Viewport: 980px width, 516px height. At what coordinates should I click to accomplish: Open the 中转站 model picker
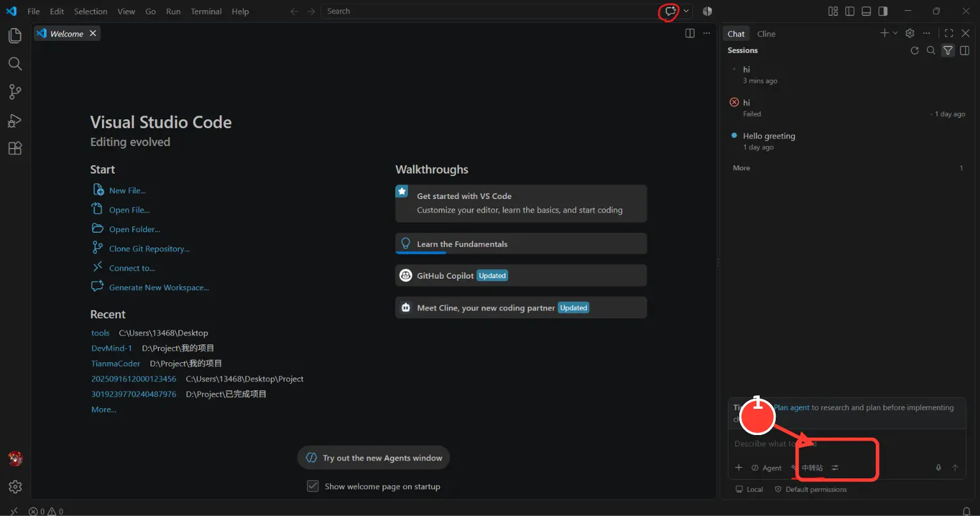point(808,468)
